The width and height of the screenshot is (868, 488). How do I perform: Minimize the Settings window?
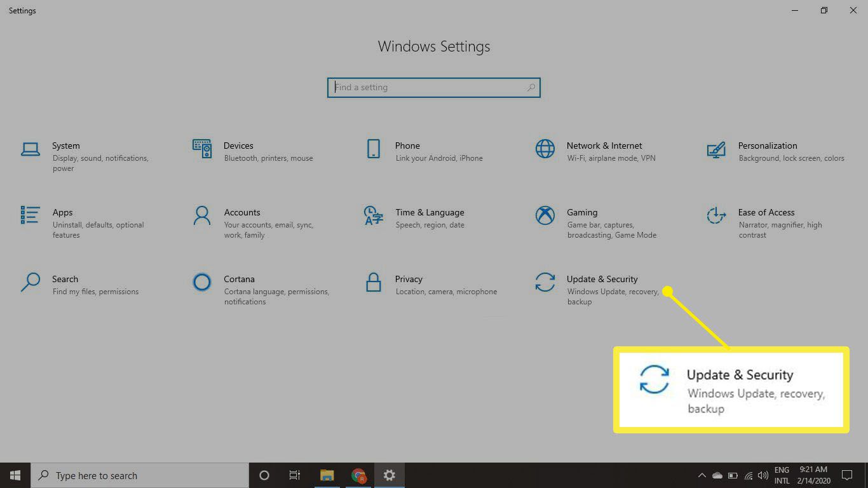(x=795, y=10)
